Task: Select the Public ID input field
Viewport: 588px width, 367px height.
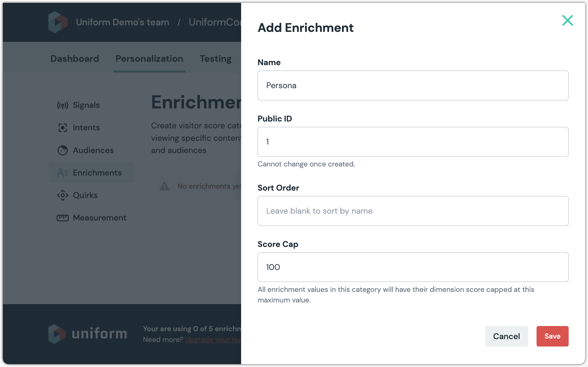Action: pyautogui.click(x=412, y=142)
